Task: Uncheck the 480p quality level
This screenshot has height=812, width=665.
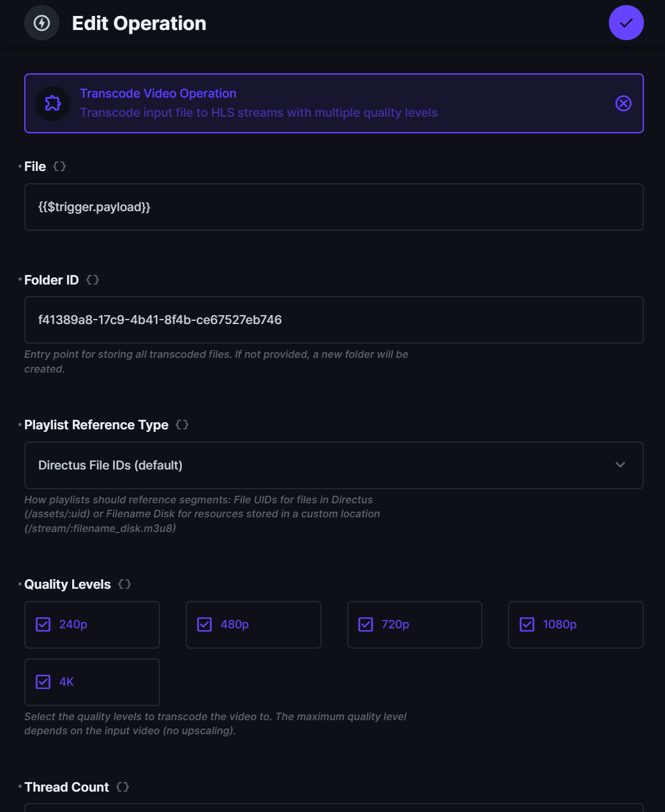Action: (x=204, y=624)
